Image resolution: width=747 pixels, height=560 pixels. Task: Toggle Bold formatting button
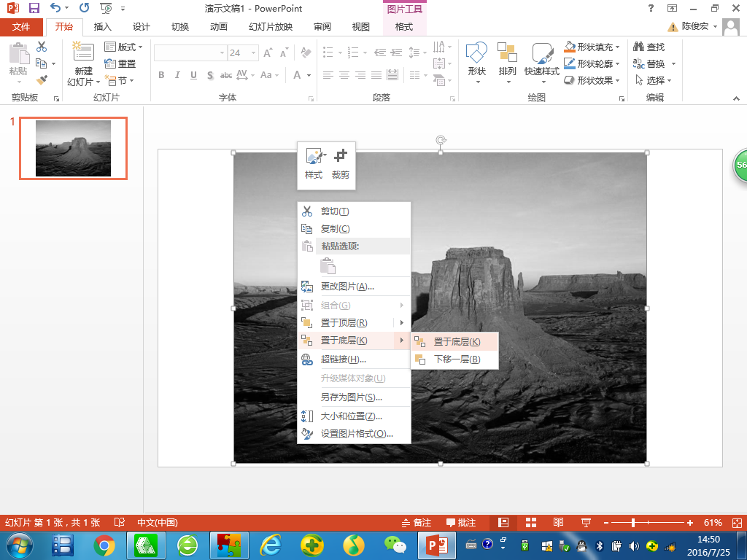[x=161, y=75]
